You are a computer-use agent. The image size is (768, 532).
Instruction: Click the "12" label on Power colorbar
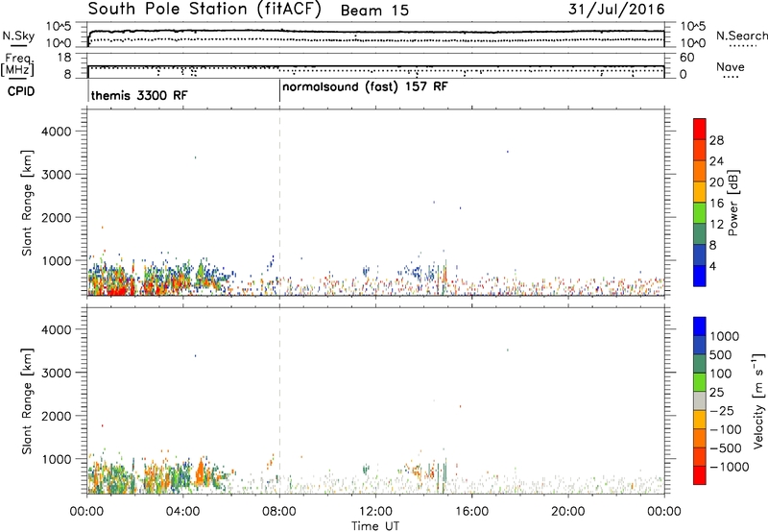click(x=716, y=225)
